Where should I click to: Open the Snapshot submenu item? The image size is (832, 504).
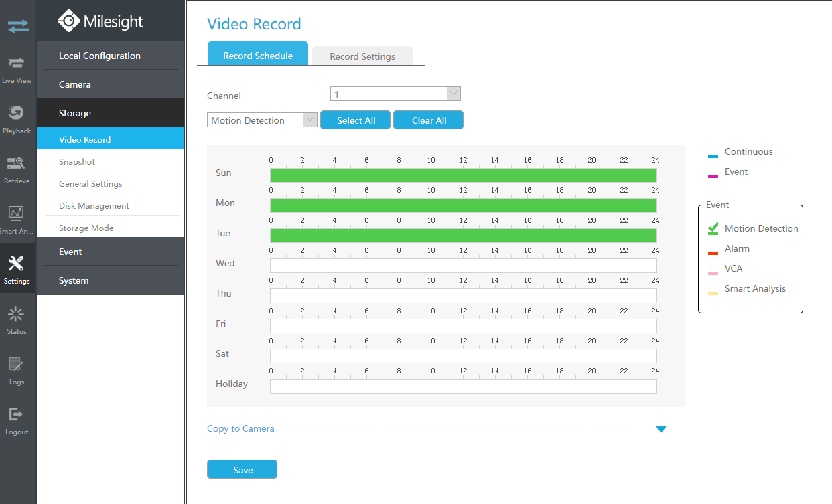[x=111, y=161]
